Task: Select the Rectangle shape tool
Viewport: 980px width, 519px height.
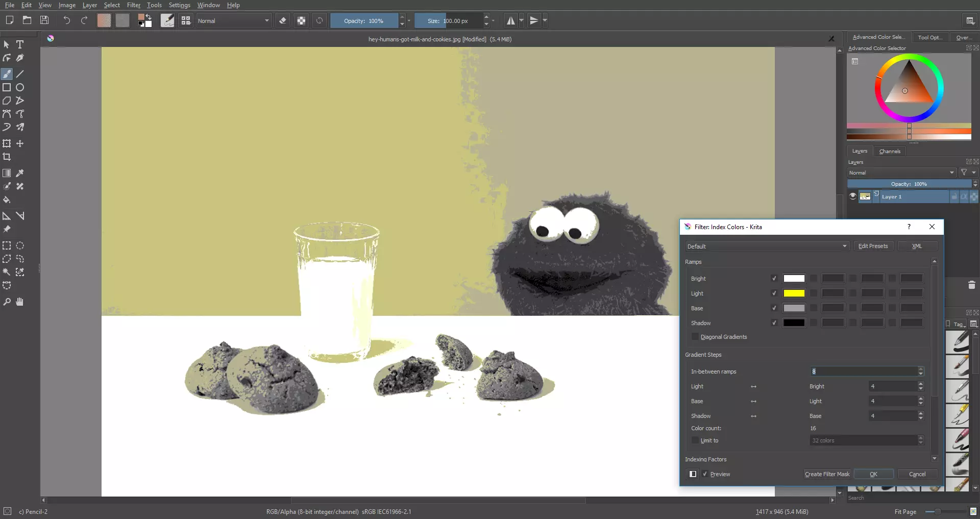Action: (7, 87)
